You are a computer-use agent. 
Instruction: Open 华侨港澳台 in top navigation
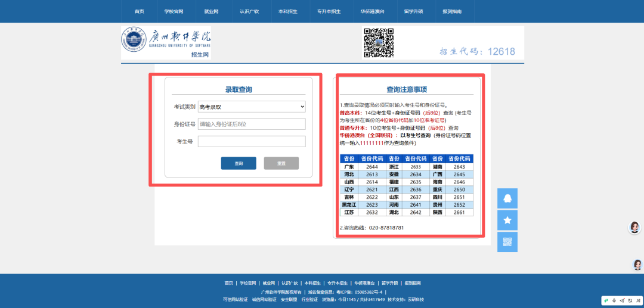click(372, 11)
